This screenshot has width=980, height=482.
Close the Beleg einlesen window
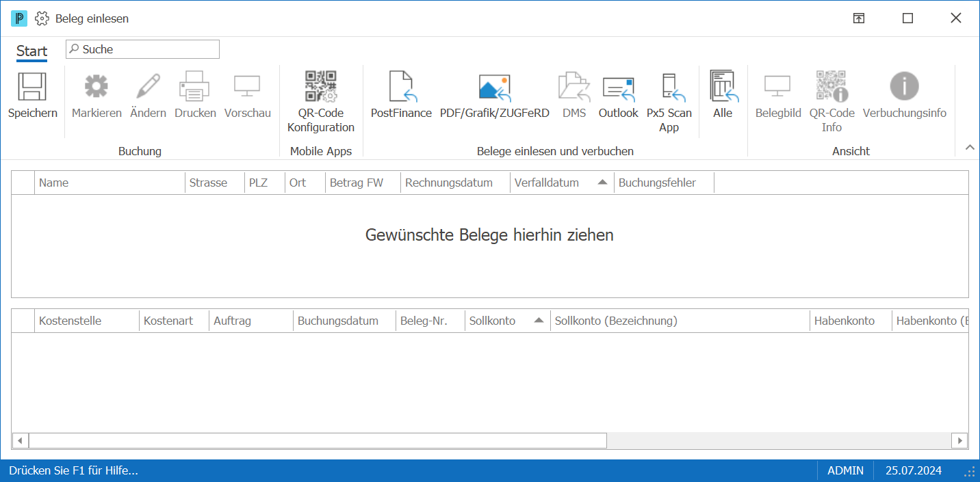pyautogui.click(x=956, y=18)
